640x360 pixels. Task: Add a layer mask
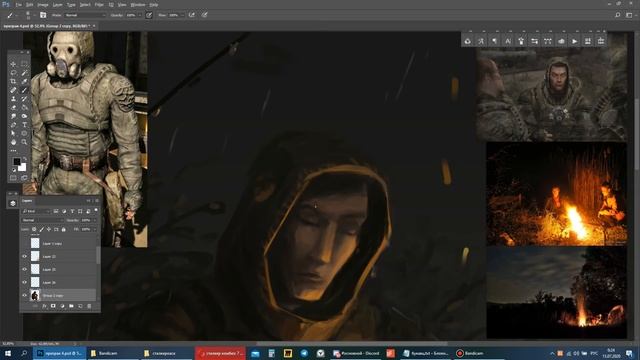[x=53, y=306]
